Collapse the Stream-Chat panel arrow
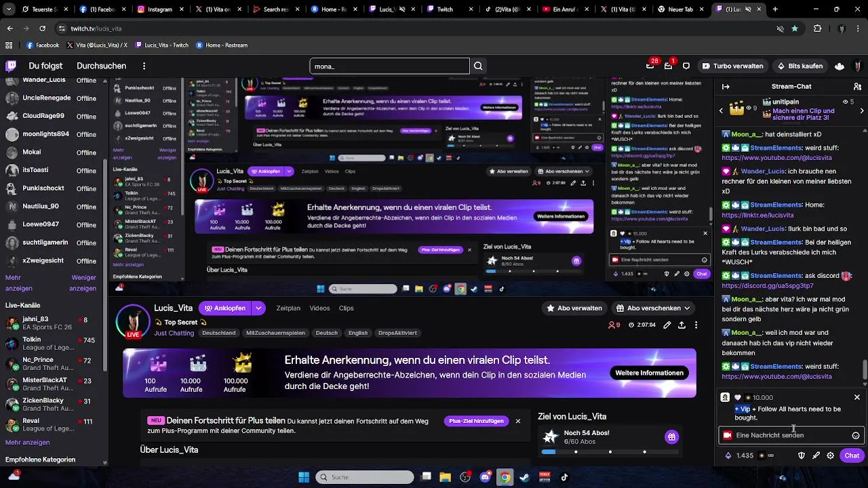 pos(726,86)
